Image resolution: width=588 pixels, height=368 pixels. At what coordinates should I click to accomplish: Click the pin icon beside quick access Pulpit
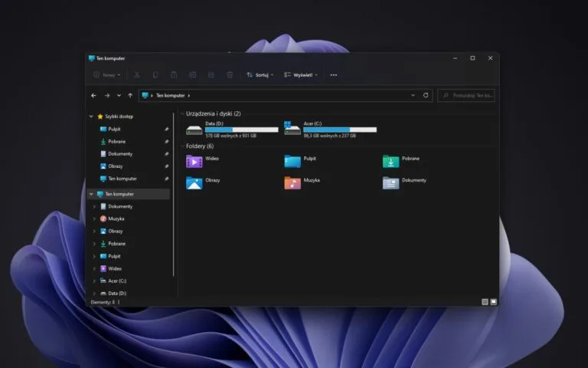(166, 129)
